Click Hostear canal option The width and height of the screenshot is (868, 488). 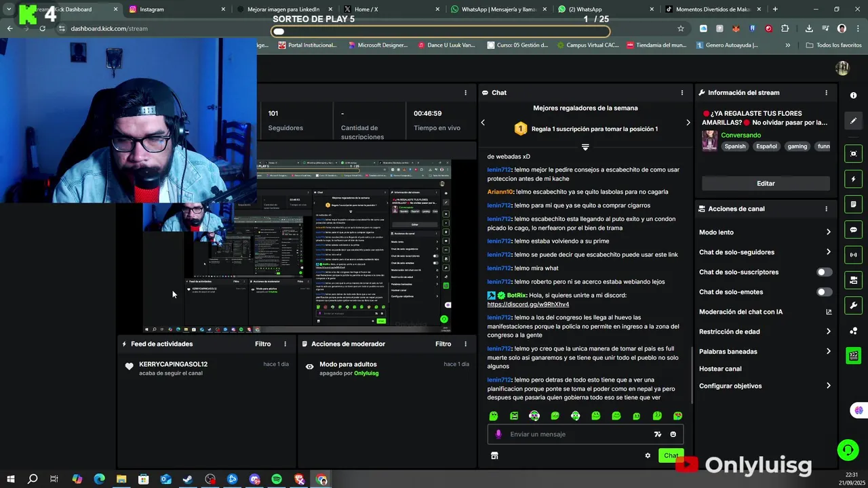[720, 369]
